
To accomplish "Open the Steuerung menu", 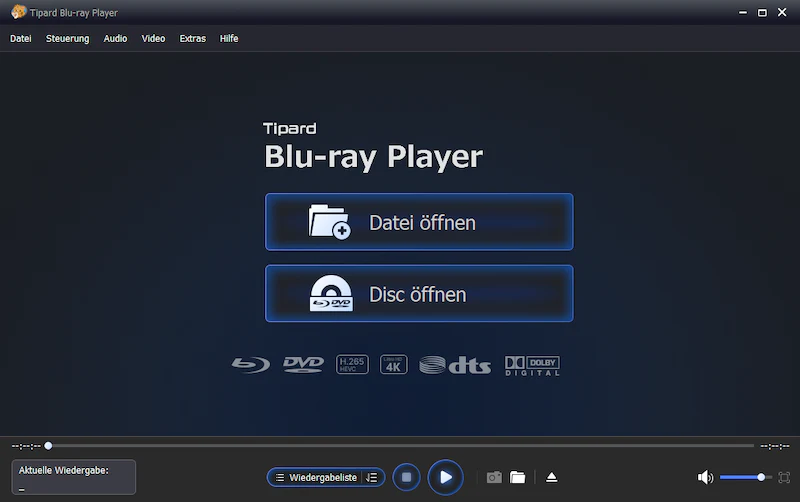I will tap(67, 39).
